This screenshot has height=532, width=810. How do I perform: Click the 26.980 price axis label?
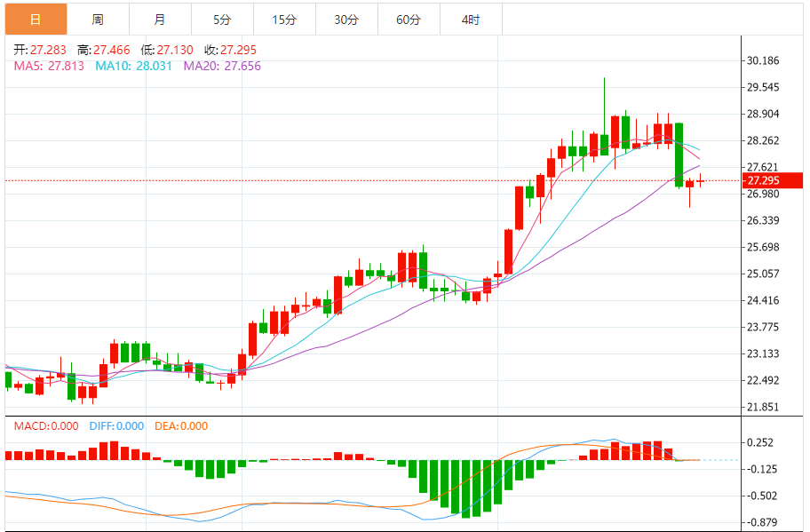[x=763, y=194]
